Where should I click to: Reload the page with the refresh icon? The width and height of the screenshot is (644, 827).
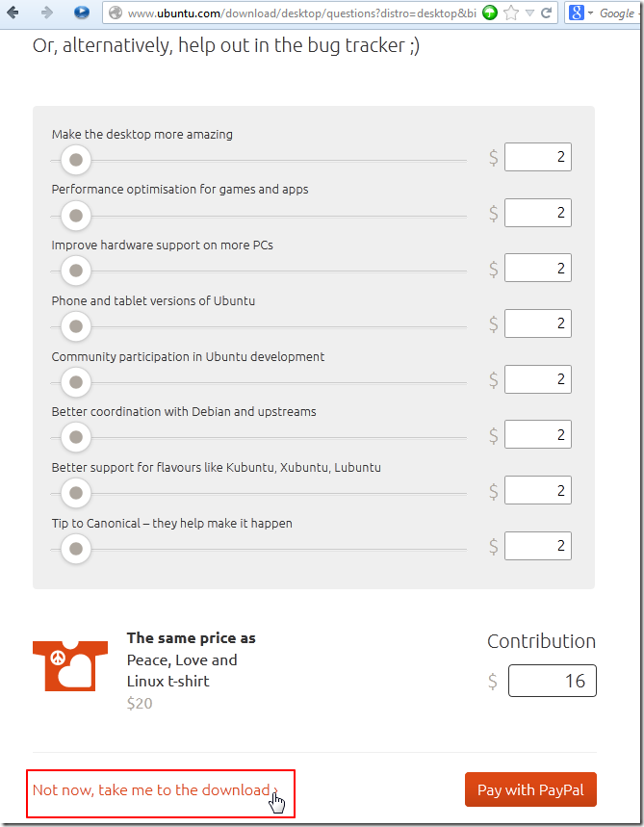click(547, 13)
